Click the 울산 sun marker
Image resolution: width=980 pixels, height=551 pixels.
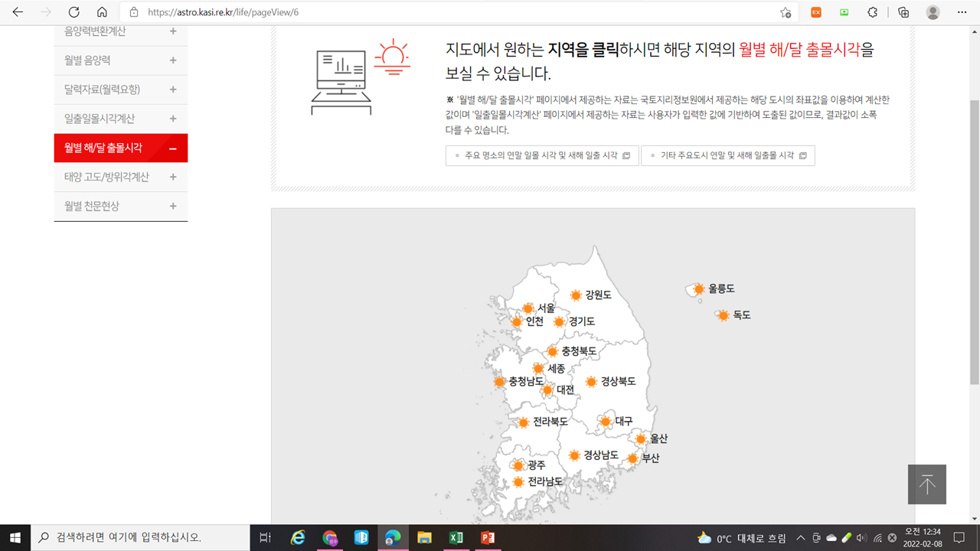[x=641, y=439]
